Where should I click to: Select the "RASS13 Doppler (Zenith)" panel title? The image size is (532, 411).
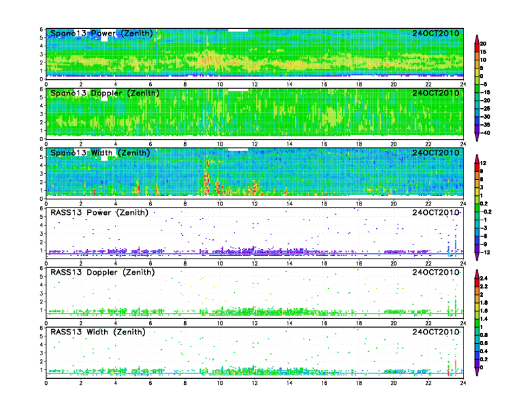click(x=103, y=272)
